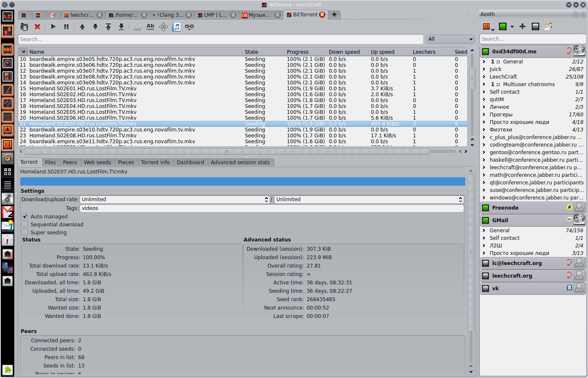588x378 pixels.
Task: Switch to the Clang 3... tab
Action: [x=171, y=15]
